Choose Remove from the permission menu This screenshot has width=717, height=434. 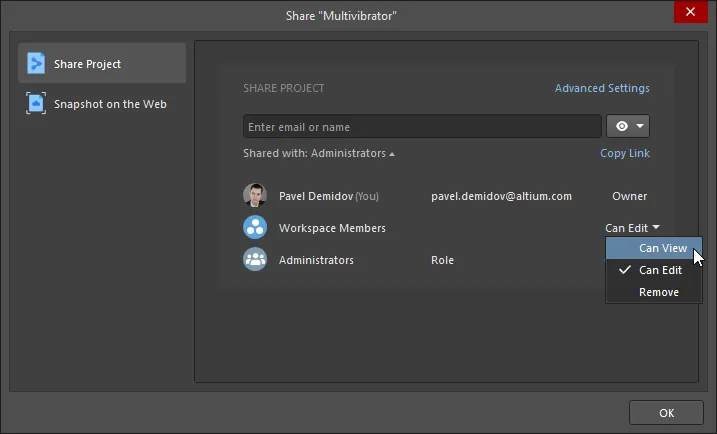coord(654,292)
